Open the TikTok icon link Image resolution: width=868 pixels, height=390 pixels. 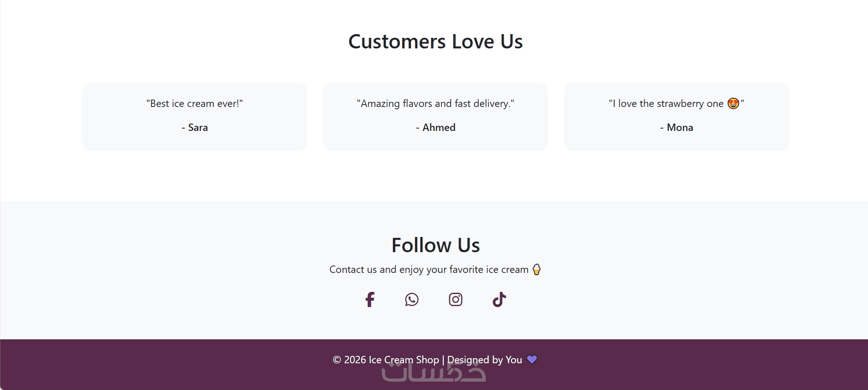[x=499, y=300]
